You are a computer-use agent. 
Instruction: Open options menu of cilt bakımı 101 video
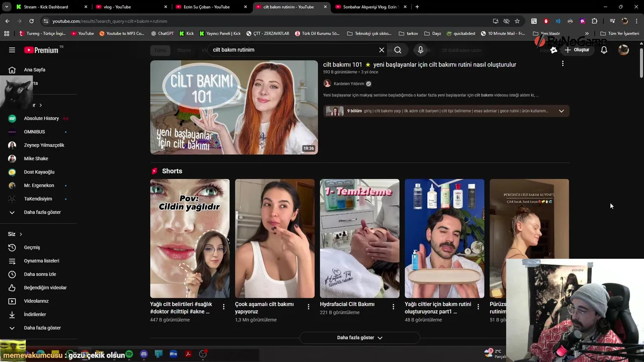pos(562,64)
